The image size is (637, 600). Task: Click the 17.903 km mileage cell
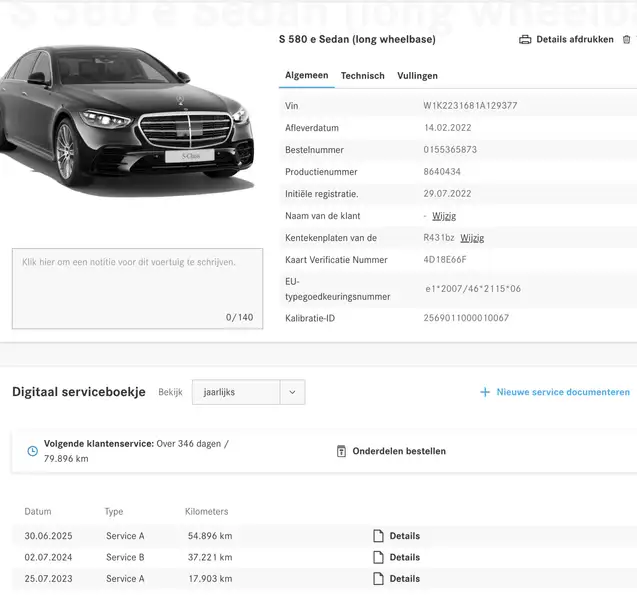[210, 578]
